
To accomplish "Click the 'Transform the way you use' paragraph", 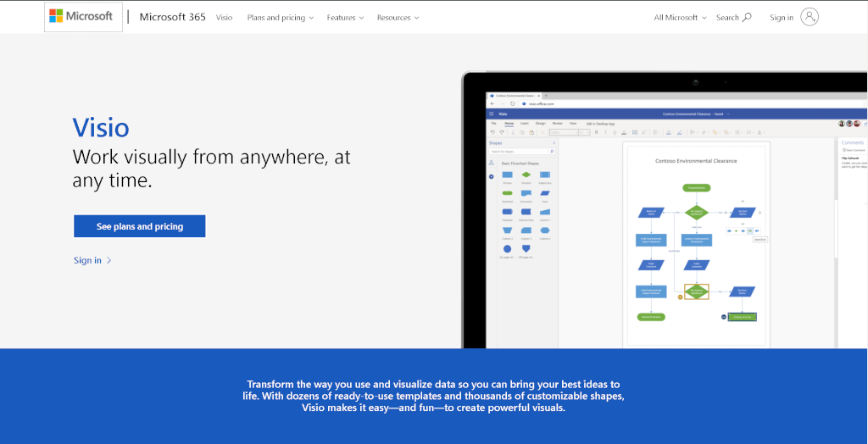I will pos(433,397).
